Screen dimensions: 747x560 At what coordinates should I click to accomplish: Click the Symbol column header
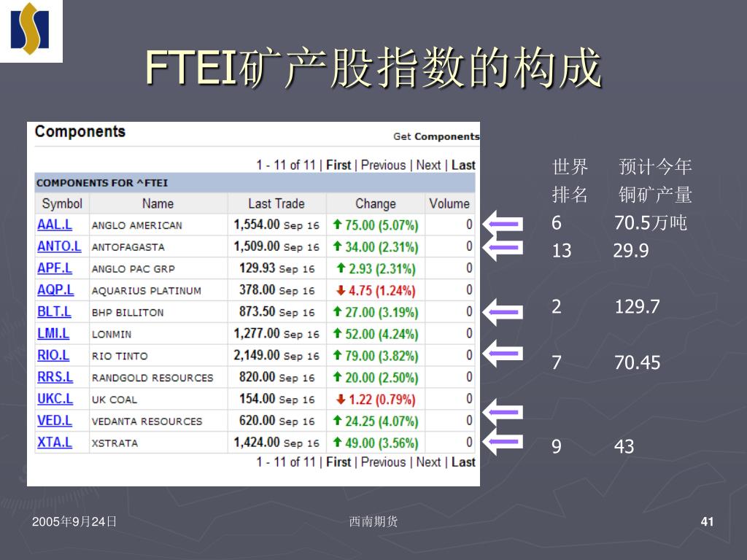[x=62, y=204]
